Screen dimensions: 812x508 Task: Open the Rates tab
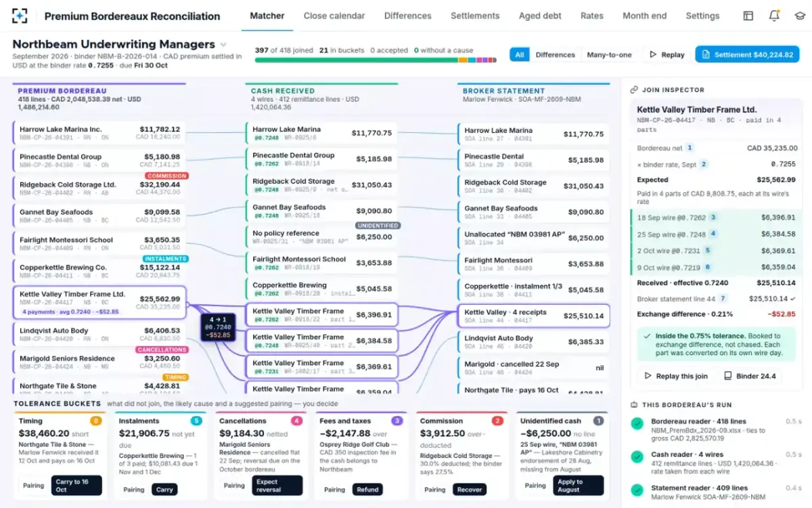click(592, 16)
